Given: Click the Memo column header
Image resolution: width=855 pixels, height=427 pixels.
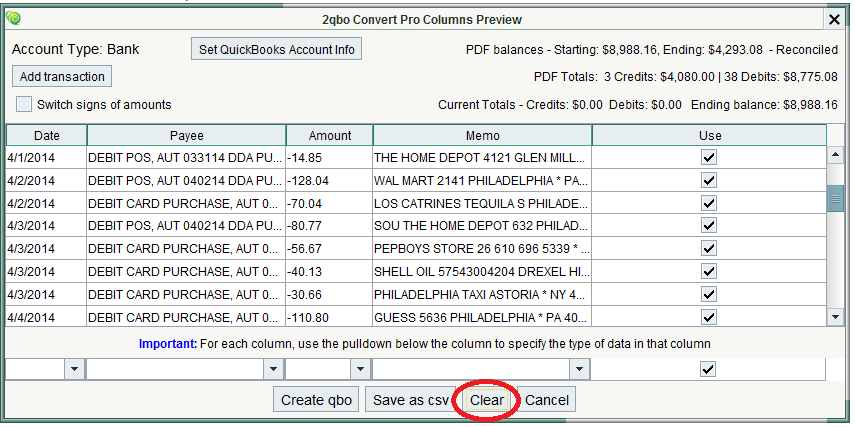Looking at the screenshot, I should (482, 135).
